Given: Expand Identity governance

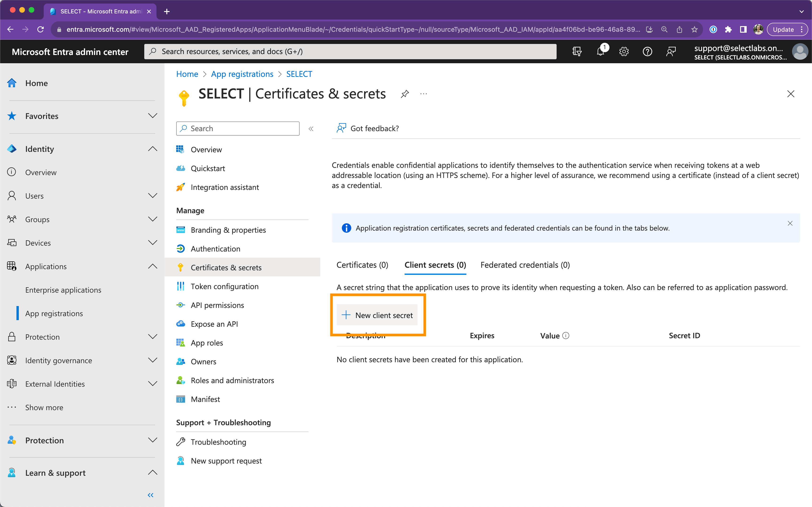Looking at the screenshot, I should (152, 361).
